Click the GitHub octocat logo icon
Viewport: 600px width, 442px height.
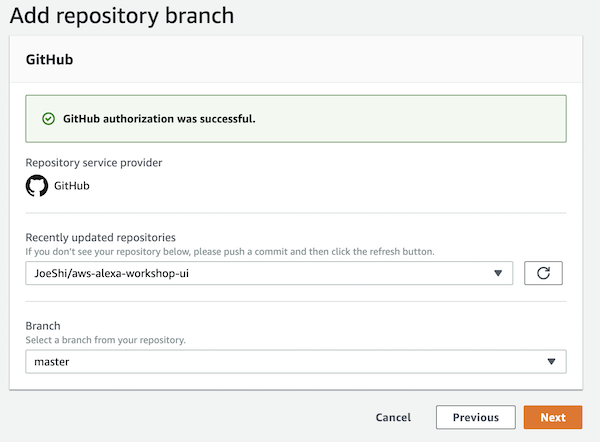coord(37,186)
